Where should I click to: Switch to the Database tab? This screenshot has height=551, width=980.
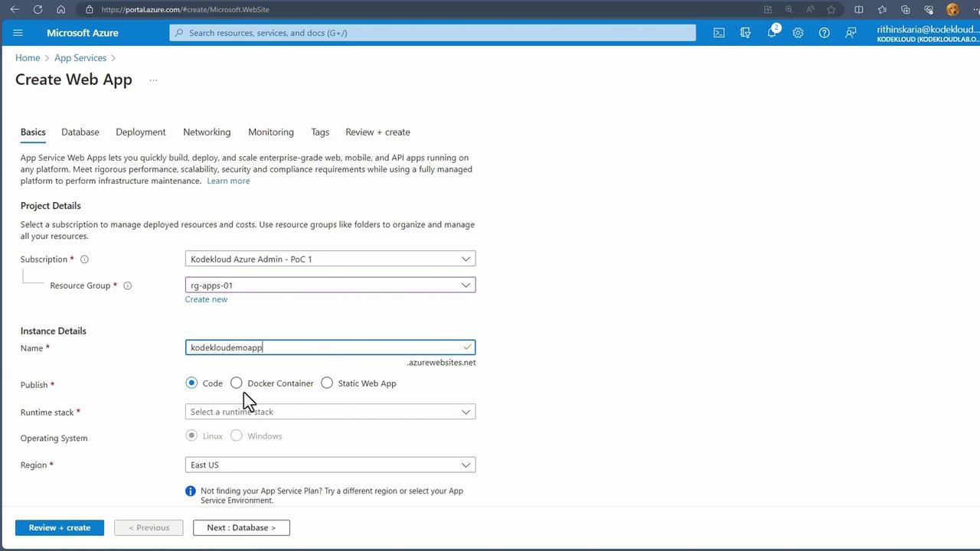(x=80, y=132)
